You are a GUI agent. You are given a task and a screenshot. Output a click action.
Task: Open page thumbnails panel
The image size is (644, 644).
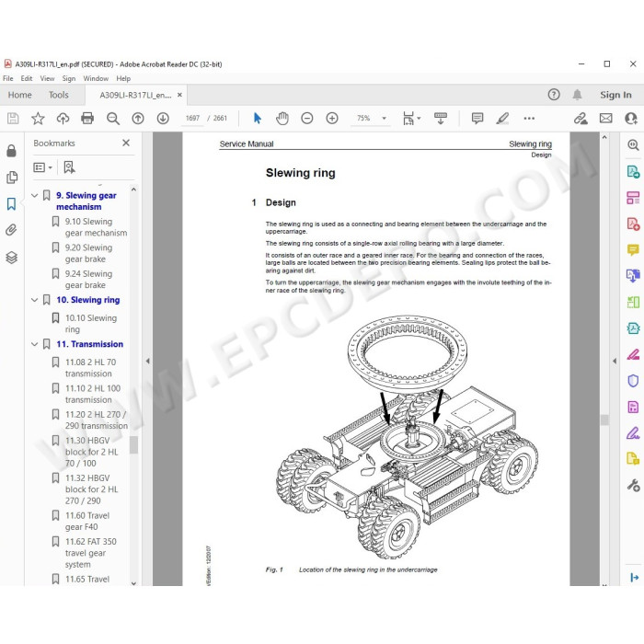pyautogui.click(x=12, y=178)
